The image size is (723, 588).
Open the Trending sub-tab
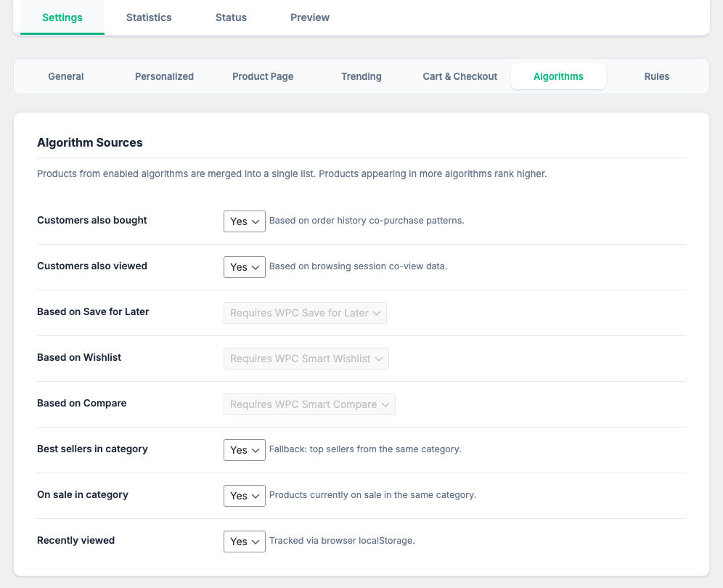[361, 76]
